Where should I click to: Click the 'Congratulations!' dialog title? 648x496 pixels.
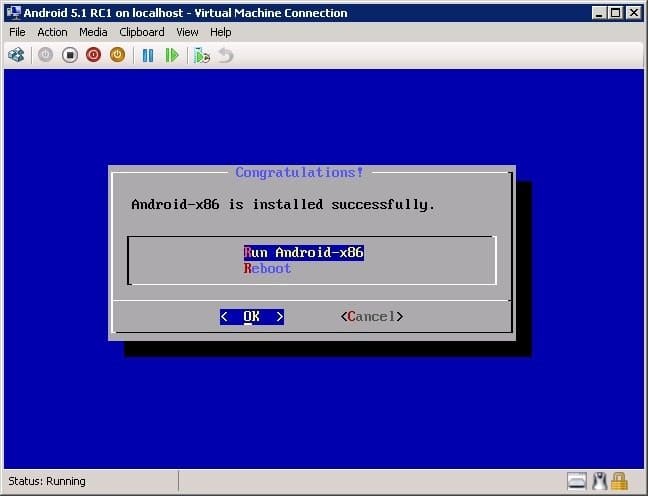pyautogui.click(x=299, y=172)
